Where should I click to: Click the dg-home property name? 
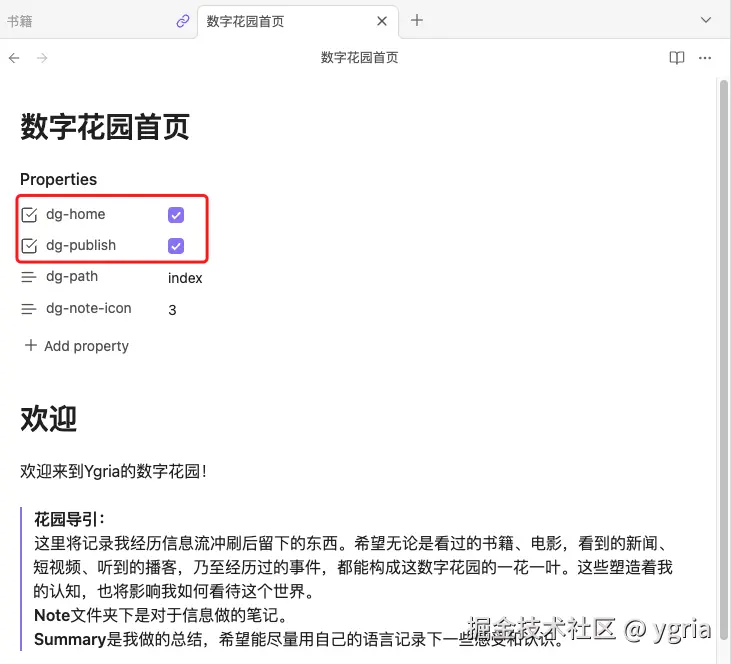pos(76,214)
